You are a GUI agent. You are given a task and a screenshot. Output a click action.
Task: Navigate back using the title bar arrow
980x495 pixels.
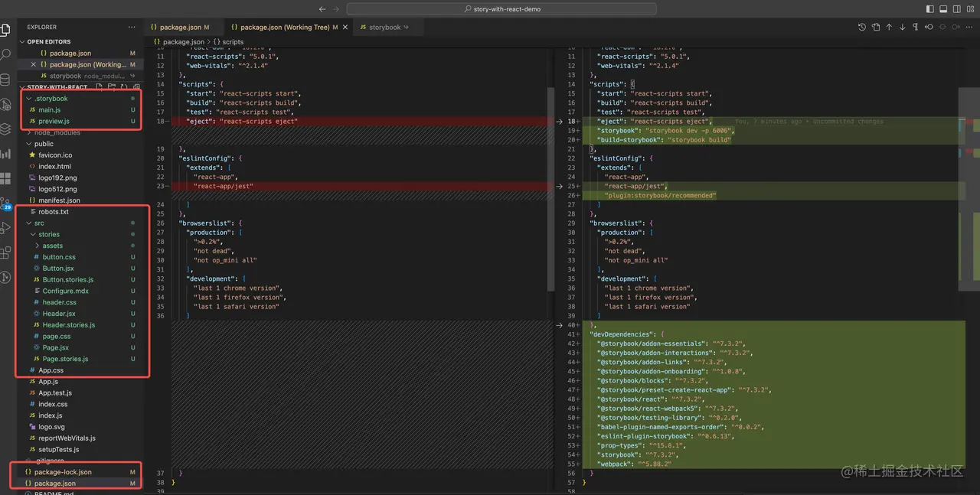tap(322, 9)
